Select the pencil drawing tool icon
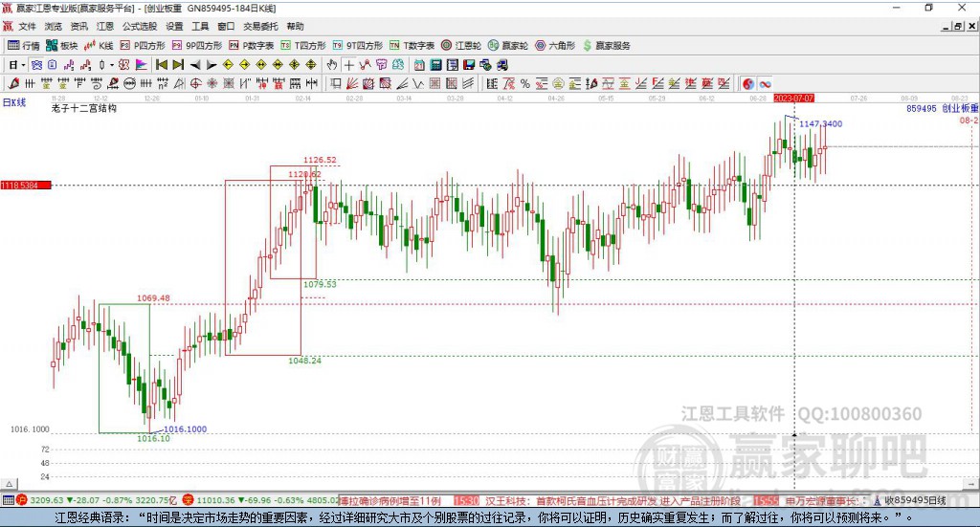 click(12, 83)
